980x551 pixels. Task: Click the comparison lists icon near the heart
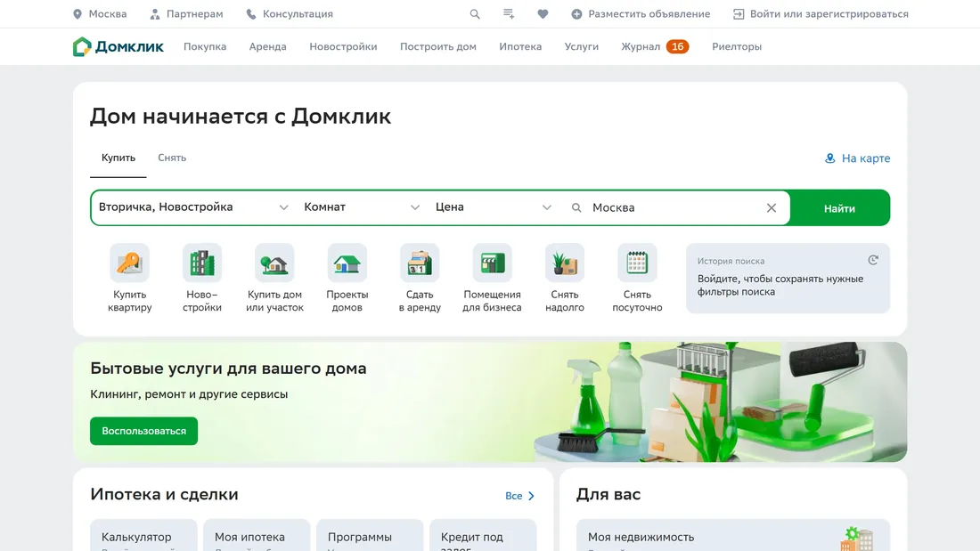click(x=510, y=14)
